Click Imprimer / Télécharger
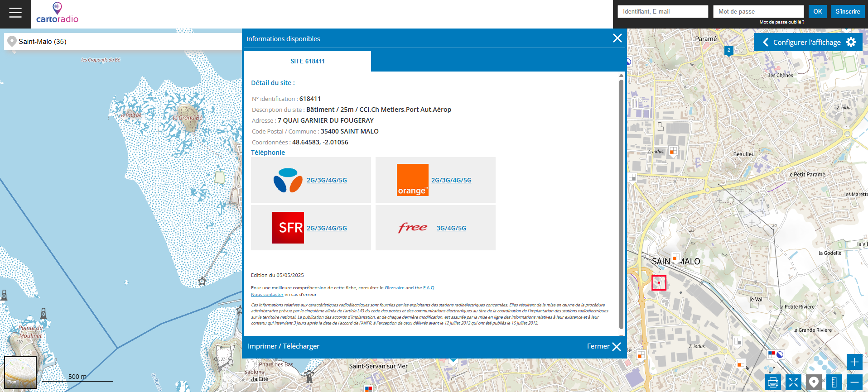868x392 pixels. coord(284,346)
